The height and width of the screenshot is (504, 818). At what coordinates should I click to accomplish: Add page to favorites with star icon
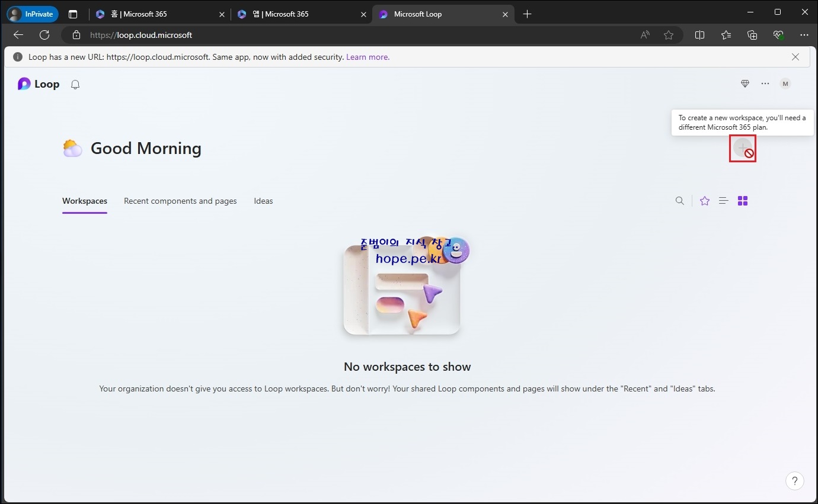[669, 35]
